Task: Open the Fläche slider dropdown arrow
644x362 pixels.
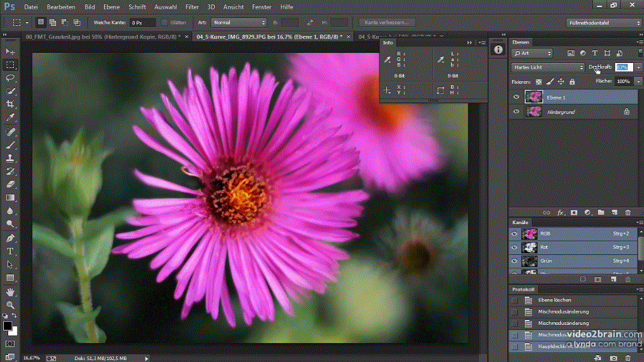Action: click(638, 81)
